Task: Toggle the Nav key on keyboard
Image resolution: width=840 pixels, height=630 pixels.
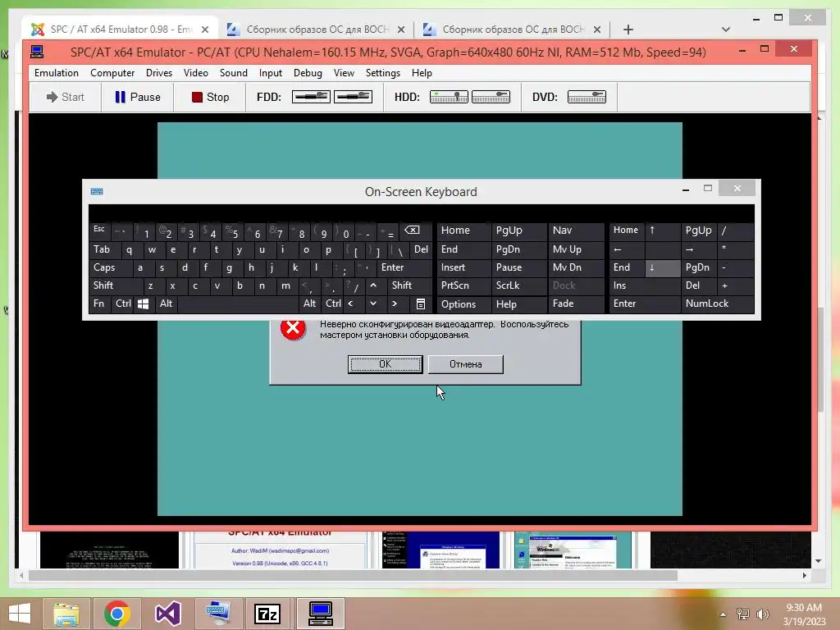Action: coord(576,231)
